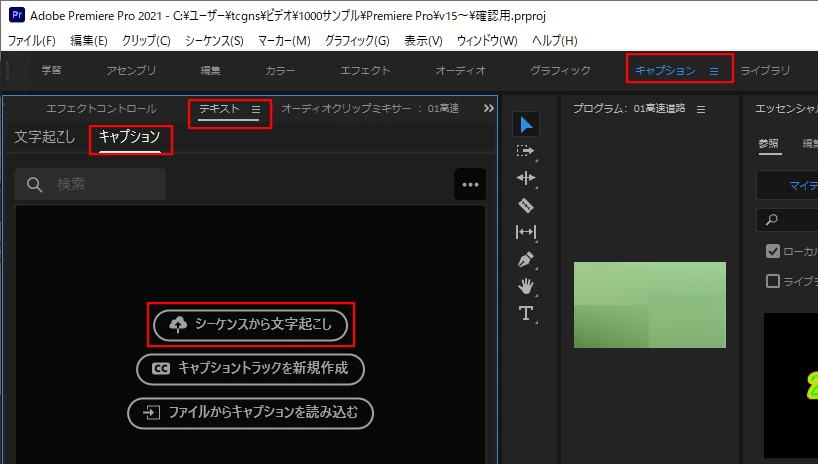
Task: Click ファイルからキャプションを読み込む button
Action: 250,413
